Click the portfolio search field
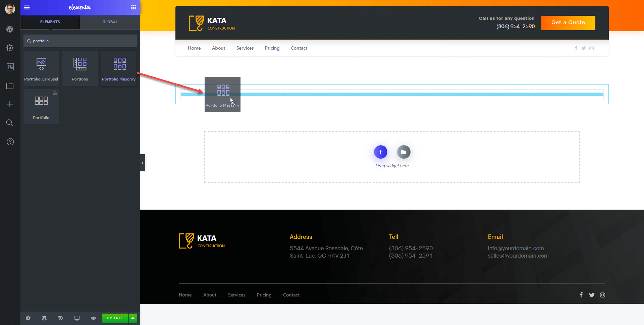The height and width of the screenshot is (325, 644). [80, 41]
